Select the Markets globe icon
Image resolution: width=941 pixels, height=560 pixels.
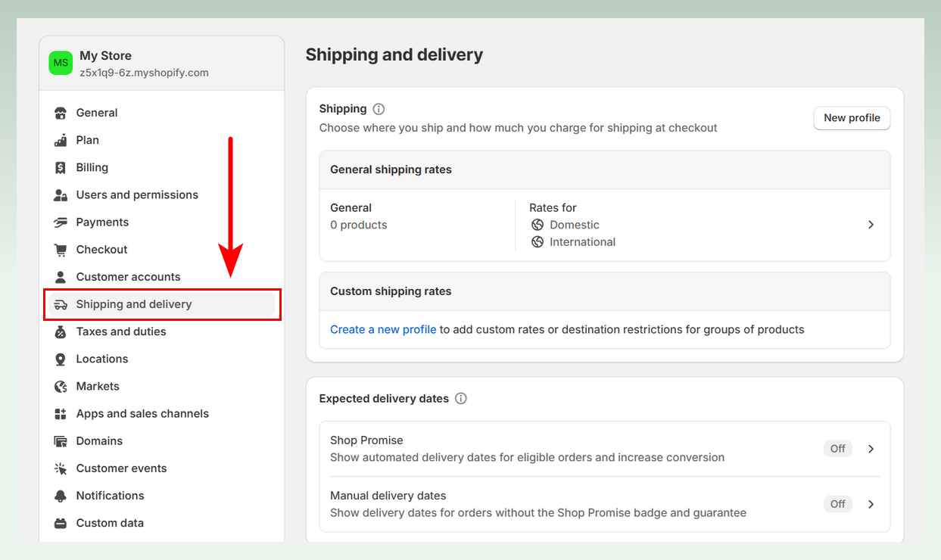(61, 386)
